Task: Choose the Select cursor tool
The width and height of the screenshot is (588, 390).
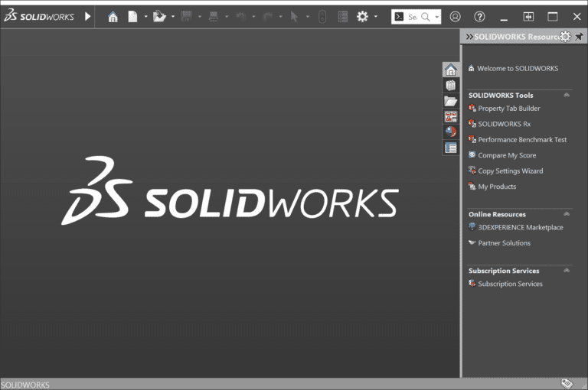Action: pyautogui.click(x=294, y=17)
